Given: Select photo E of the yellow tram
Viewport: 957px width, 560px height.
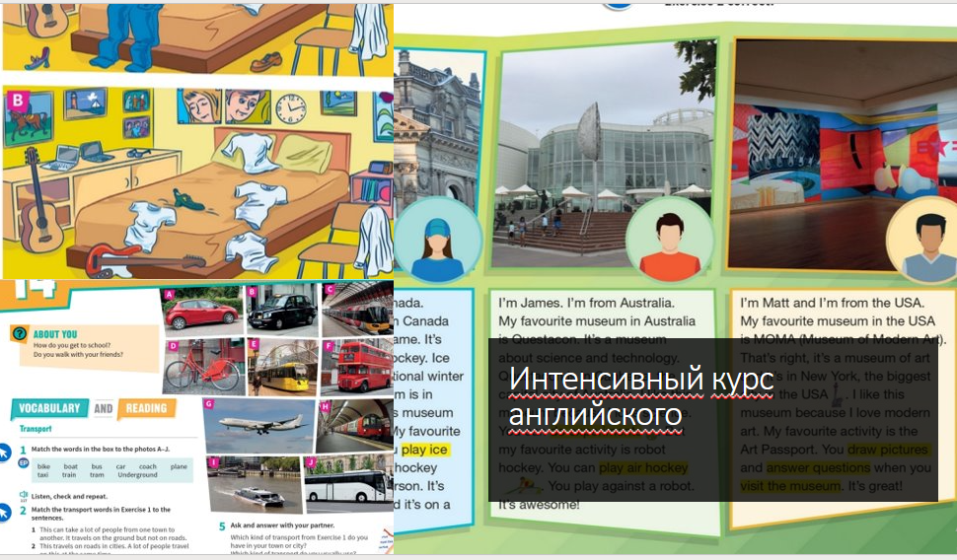Looking at the screenshot, I should click(x=282, y=367).
